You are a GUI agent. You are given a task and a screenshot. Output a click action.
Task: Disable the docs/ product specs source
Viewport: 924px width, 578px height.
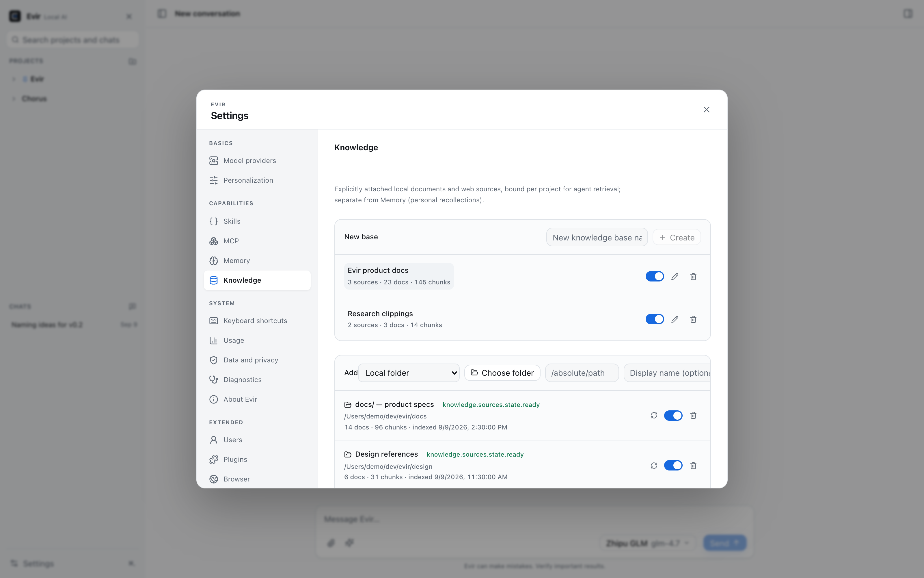click(x=673, y=416)
